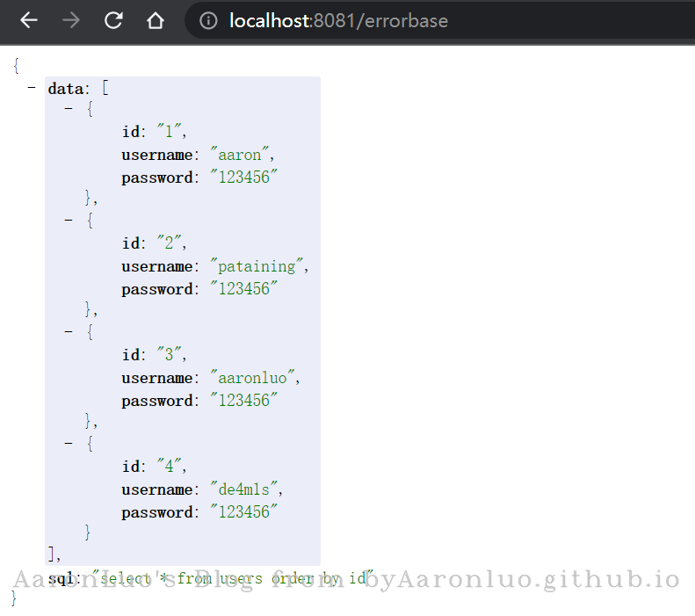Click the browser forward arrow
The width and height of the screenshot is (695, 616).
(x=71, y=21)
